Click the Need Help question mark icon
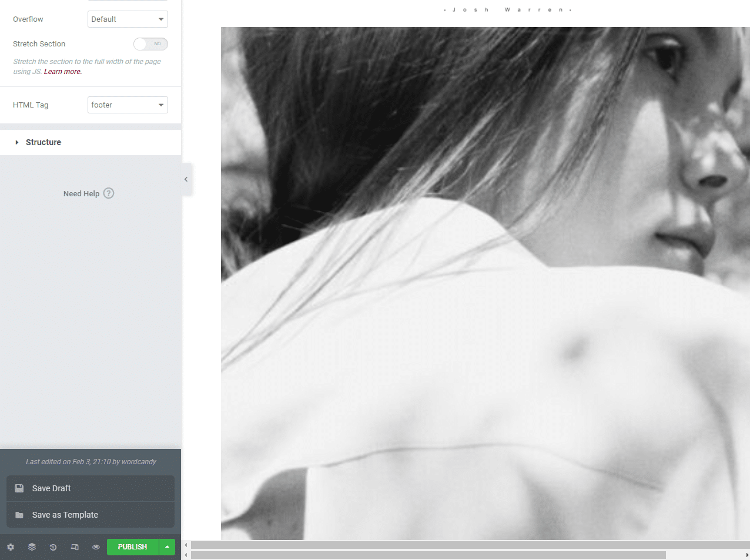Viewport: 750px width, 560px height. click(109, 193)
